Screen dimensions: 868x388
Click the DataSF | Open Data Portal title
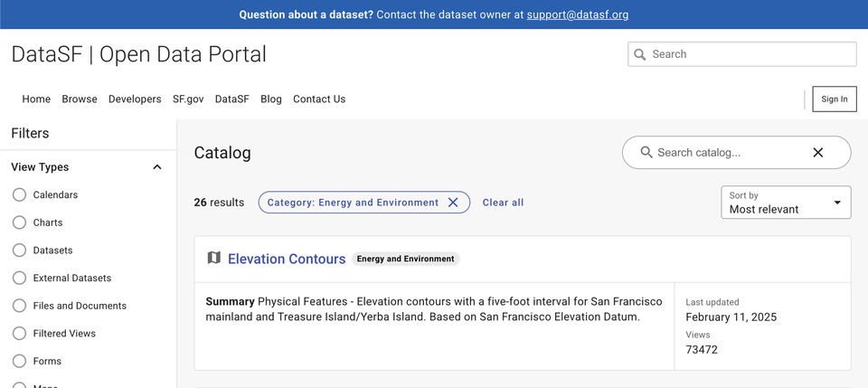coord(139,54)
